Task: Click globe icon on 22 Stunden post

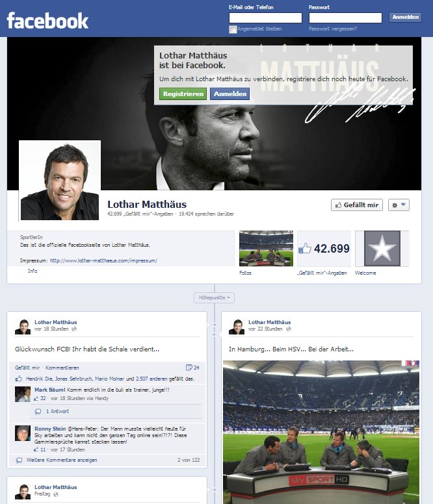Action: coord(289,329)
